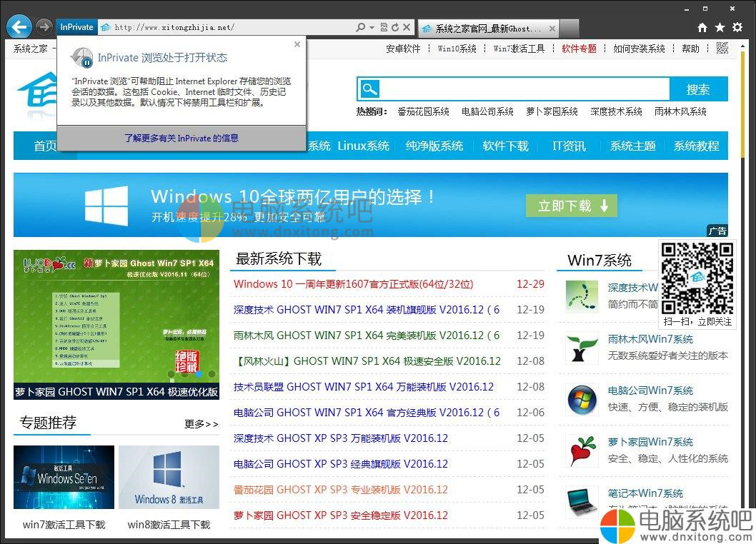
Task: Click hot keyword 雨林木风系统
Action: coord(680,112)
